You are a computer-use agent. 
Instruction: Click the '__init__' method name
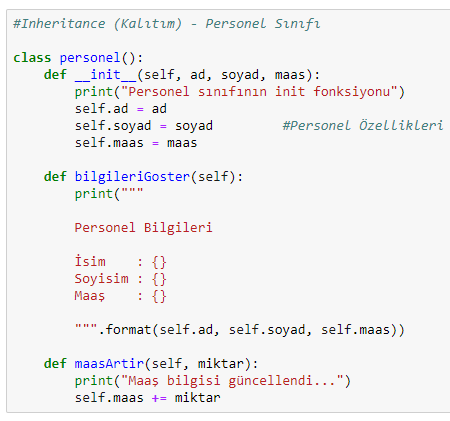(x=105, y=75)
